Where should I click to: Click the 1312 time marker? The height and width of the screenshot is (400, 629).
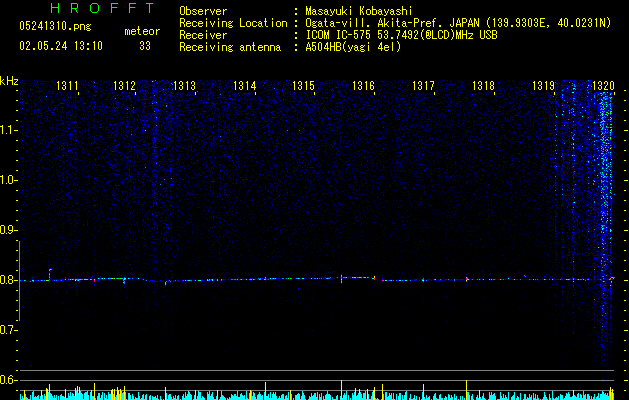124,86
